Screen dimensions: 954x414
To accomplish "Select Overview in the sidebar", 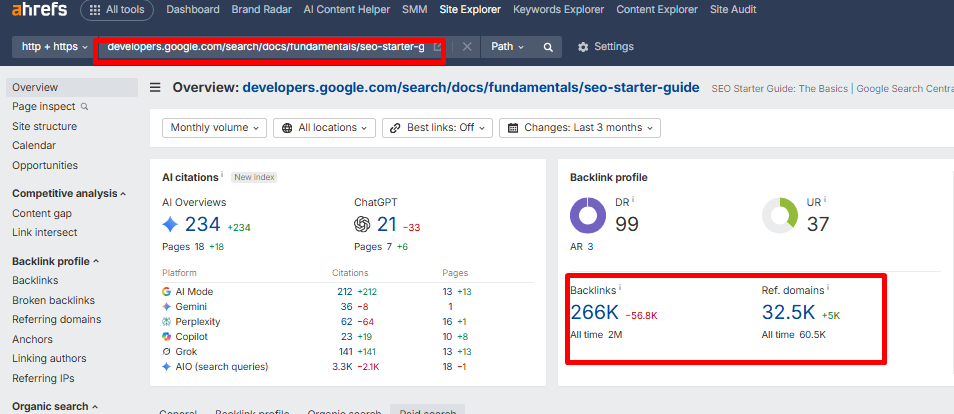I will (72, 88).
